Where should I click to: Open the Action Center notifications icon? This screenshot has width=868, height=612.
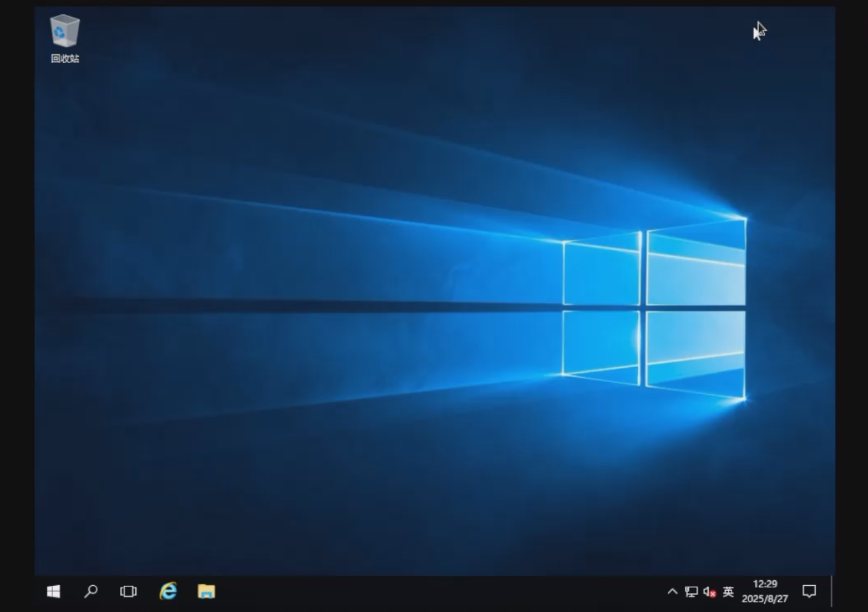click(809, 591)
